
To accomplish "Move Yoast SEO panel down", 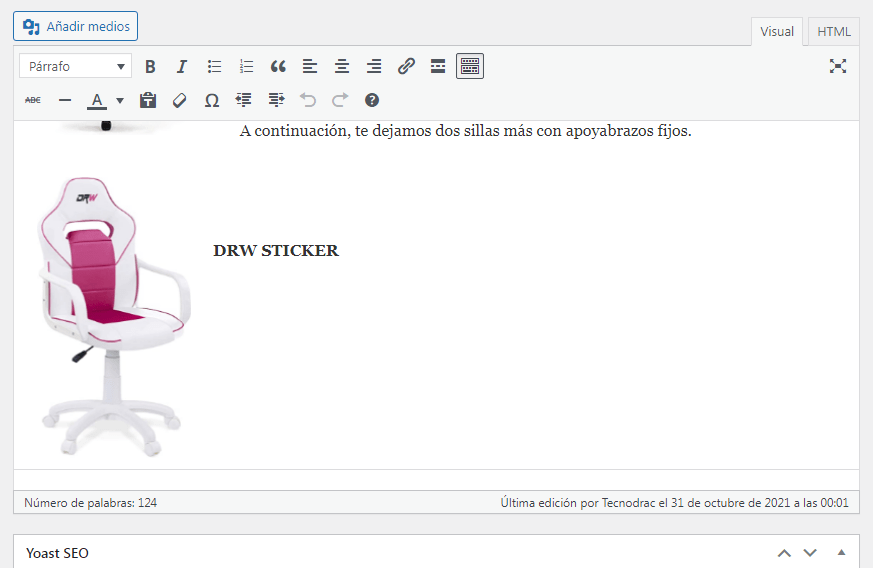I will [810, 553].
